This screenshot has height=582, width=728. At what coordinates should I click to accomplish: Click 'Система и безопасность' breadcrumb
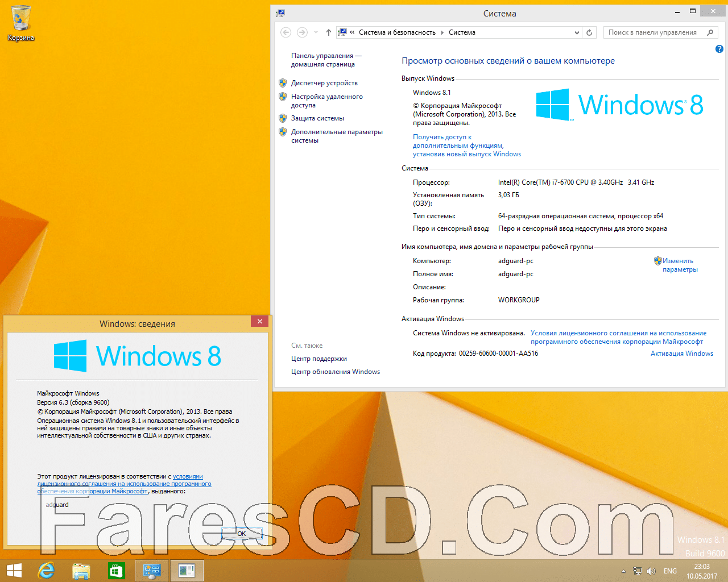tap(397, 32)
